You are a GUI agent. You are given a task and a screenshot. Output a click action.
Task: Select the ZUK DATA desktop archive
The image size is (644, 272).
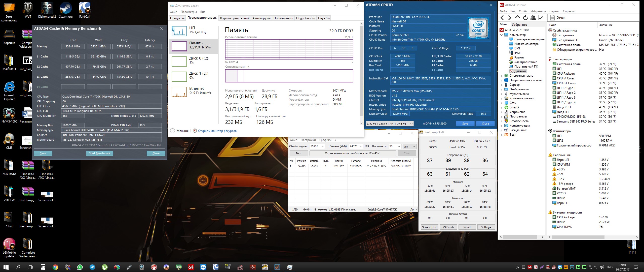[9, 168]
